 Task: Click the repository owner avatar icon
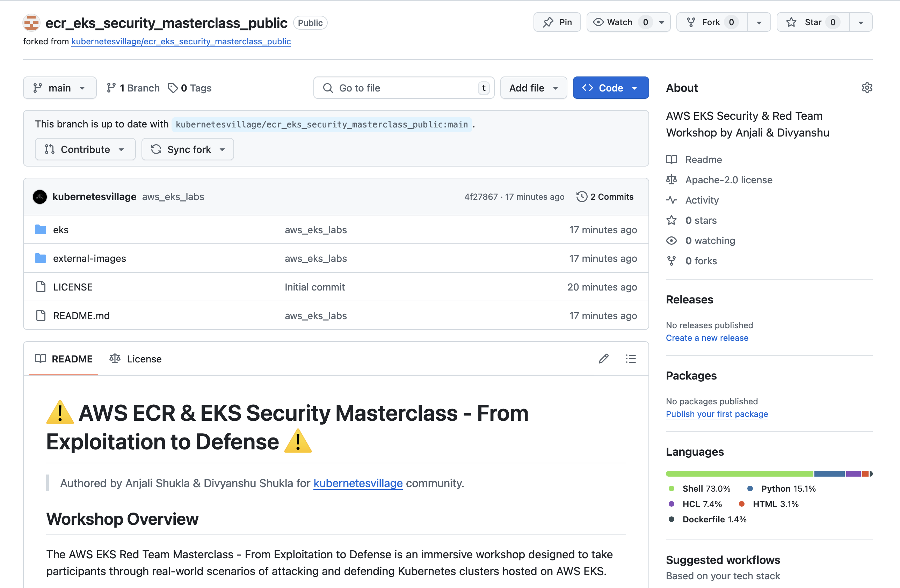(x=31, y=23)
